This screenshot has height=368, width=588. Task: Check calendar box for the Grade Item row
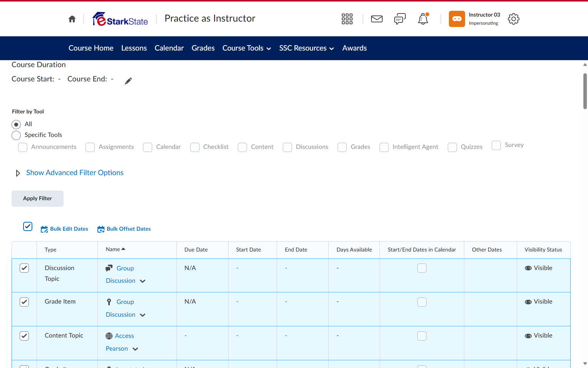422,302
